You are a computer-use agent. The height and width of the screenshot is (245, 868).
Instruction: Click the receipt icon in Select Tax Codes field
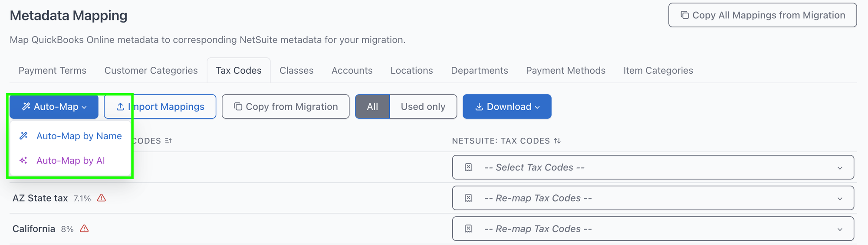(x=468, y=167)
